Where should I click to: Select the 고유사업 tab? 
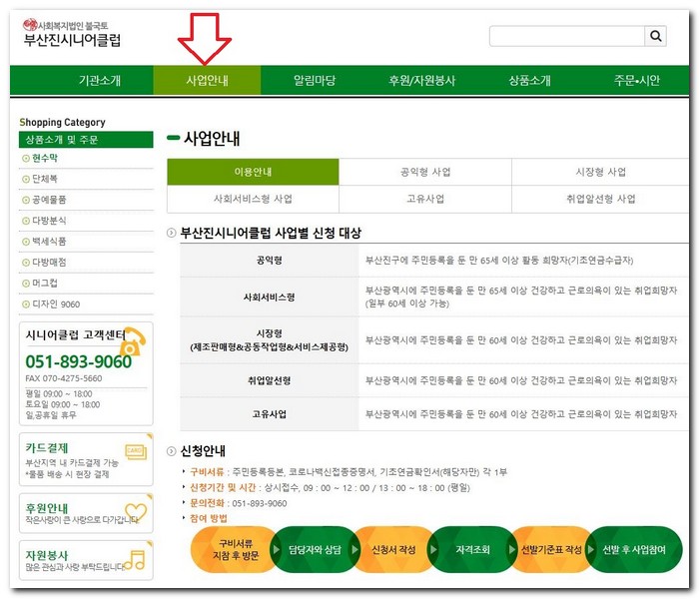pos(425,199)
